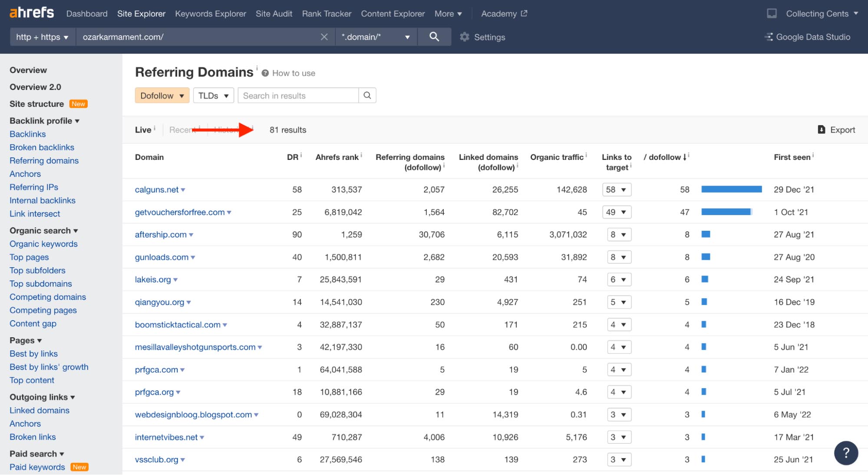Sort by the Domain column header
This screenshot has width=868, height=475.
coord(149,157)
